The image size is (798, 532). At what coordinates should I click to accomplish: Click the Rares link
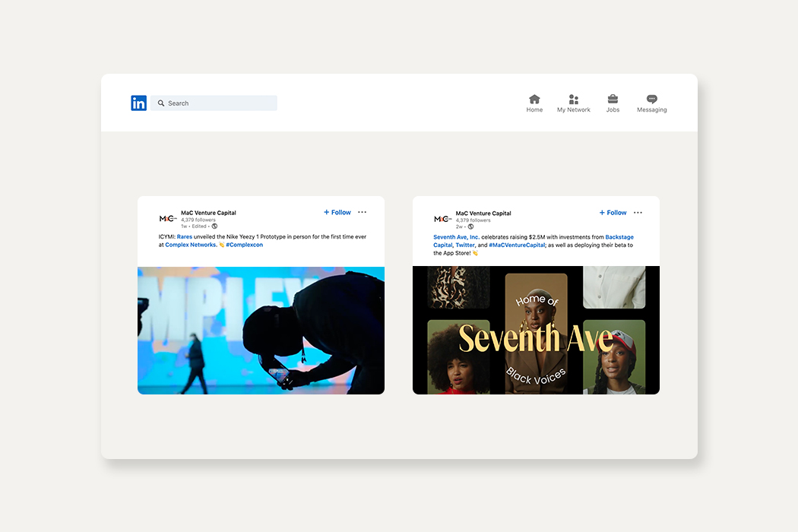point(185,236)
